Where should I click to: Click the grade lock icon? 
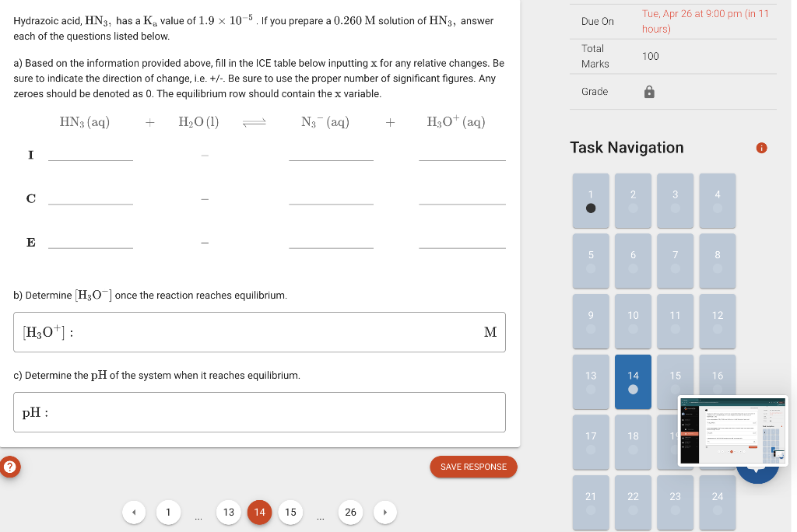click(x=649, y=92)
